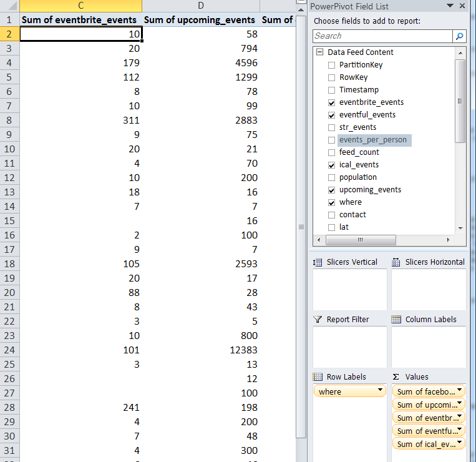476x462 pixels.
Task: Collapse the Data Feed Content tree node
Action: [319, 52]
